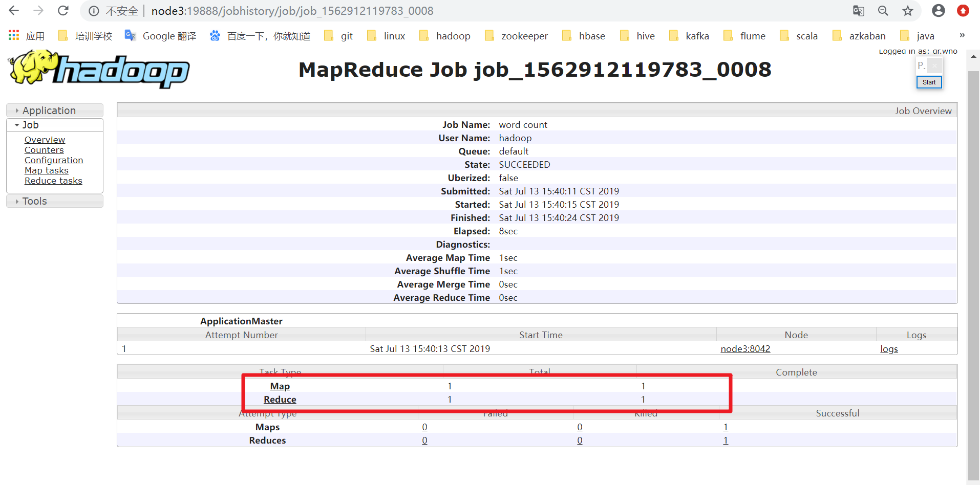
Task: Click the Google Translate icon in address bar
Action: pos(858,11)
